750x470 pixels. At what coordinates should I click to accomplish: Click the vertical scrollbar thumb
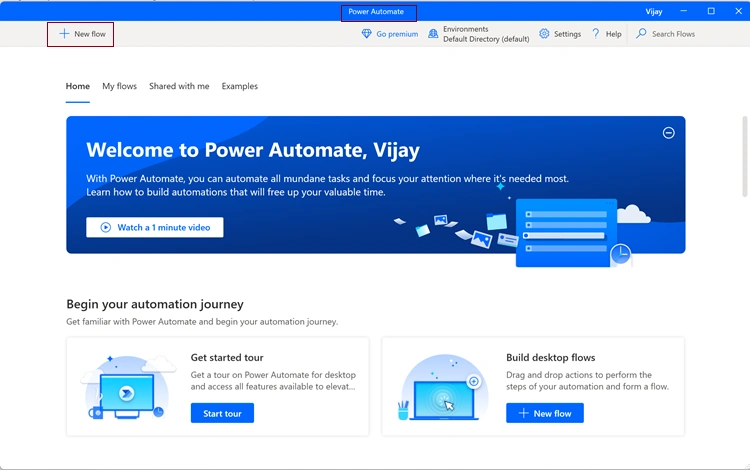pos(745,156)
